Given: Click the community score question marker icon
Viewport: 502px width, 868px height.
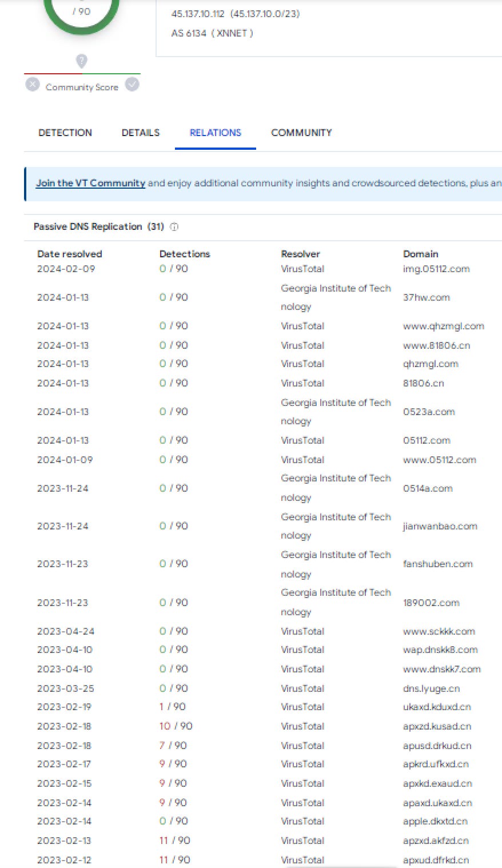Looking at the screenshot, I should (82, 61).
